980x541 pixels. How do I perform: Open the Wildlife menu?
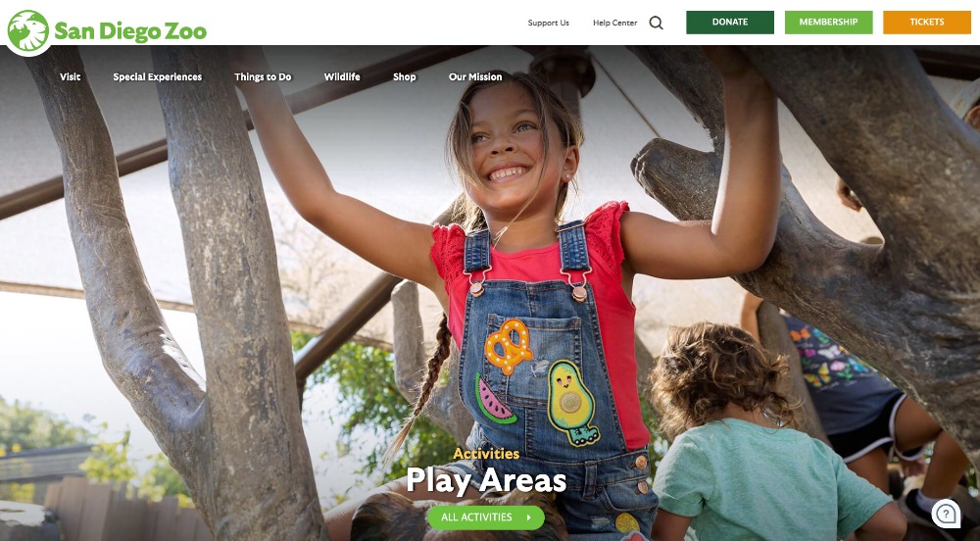342,76
